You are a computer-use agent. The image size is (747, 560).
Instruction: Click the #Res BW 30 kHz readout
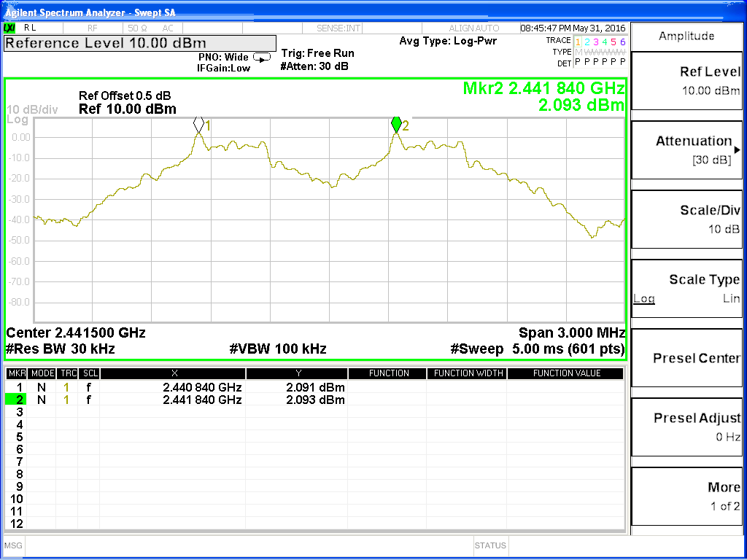point(60,349)
